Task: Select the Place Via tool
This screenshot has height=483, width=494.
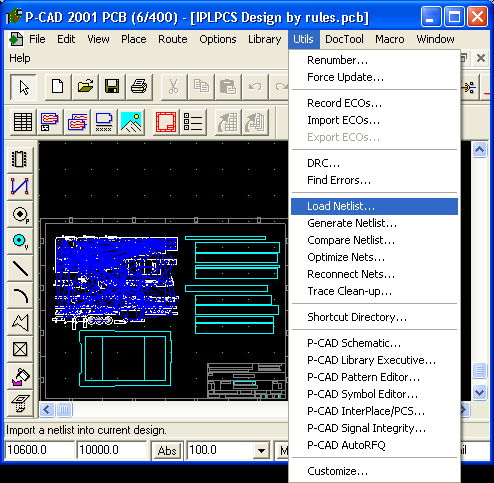Action: 20,241
